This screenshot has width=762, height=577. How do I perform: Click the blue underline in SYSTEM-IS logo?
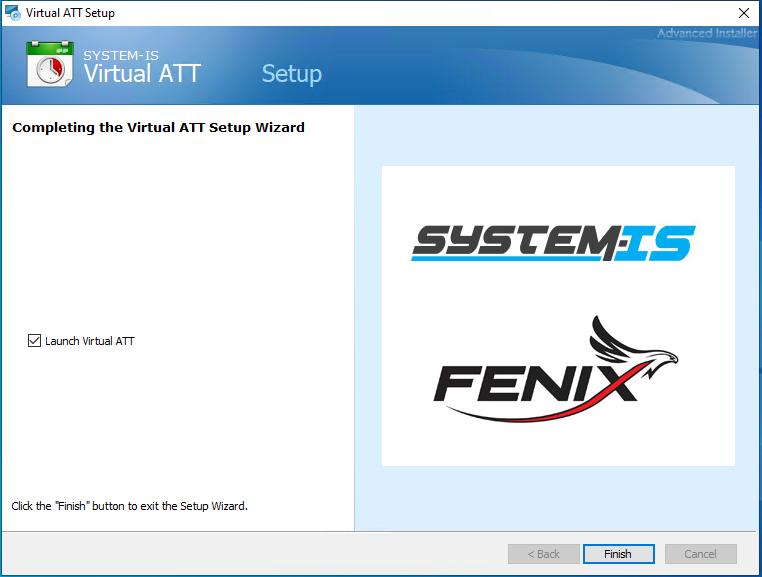500,258
